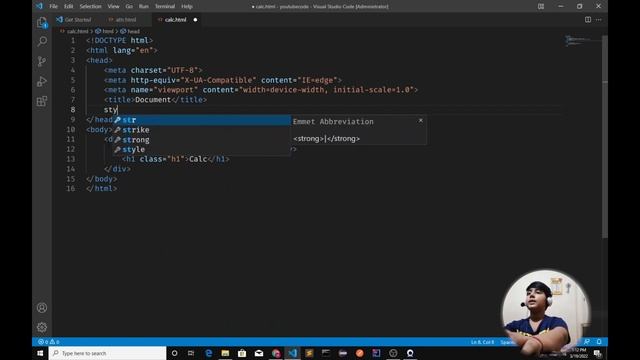
Task: Click the feedback icon in status bar
Action: [587, 342]
